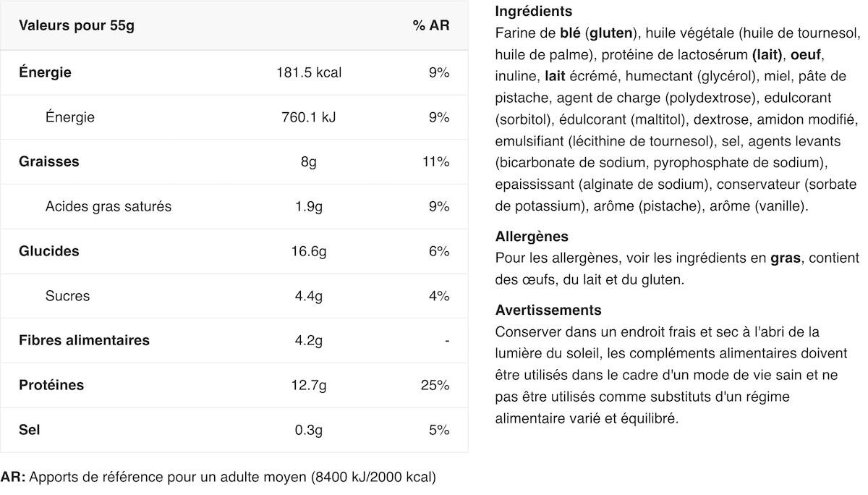Select the Fibres alimentaires row label

pyautogui.click(x=84, y=340)
